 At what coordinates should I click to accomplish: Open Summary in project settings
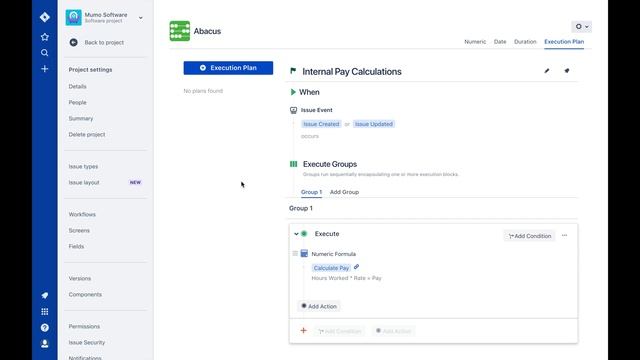point(81,118)
